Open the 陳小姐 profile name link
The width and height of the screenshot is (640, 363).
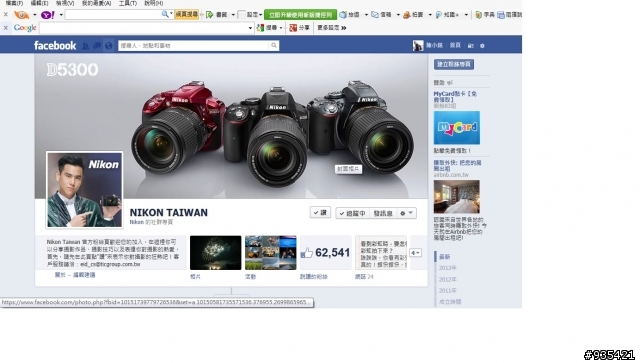pyautogui.click(x=434, y=46)
